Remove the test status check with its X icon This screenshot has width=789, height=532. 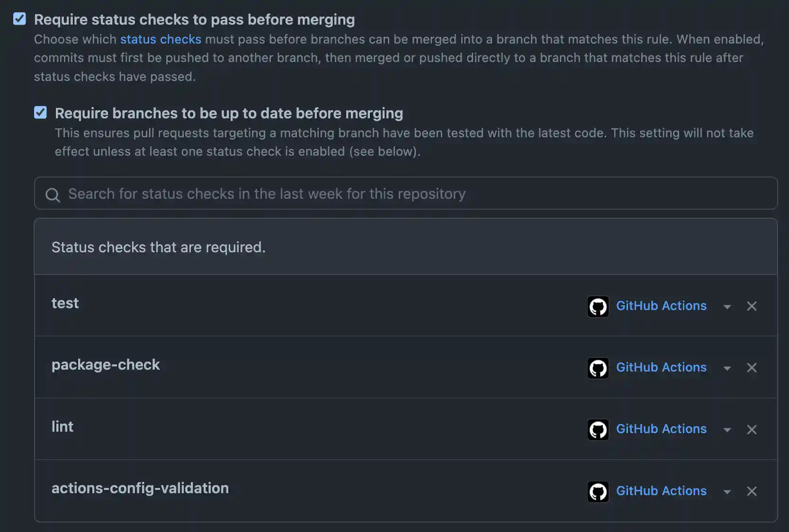752,306
